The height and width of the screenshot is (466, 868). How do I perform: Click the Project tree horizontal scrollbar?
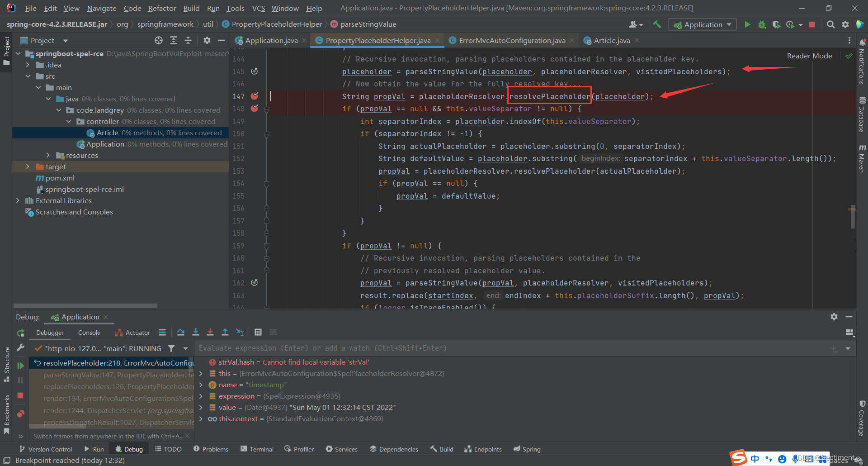(85, 306)
